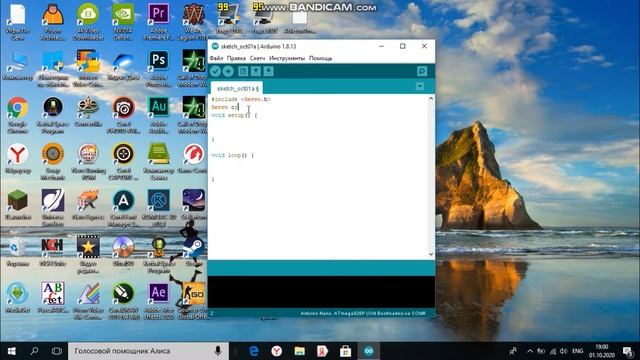Click the volume speaker tray icon

click(x=564, y=351)
